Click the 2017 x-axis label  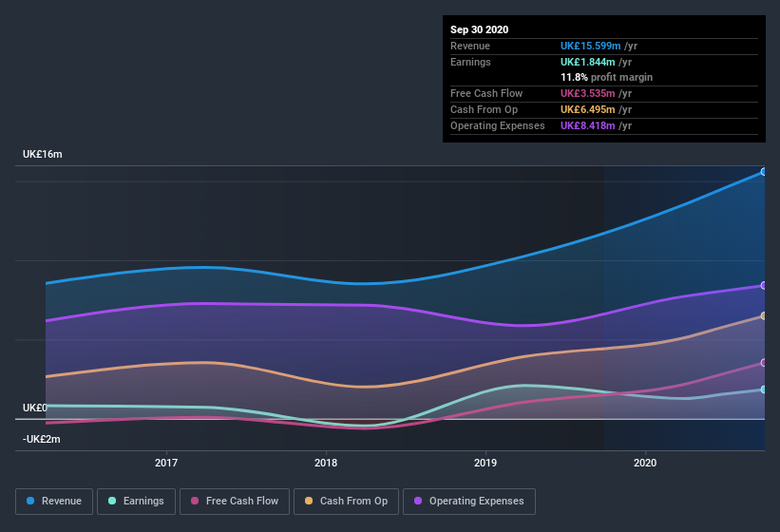[x=166, y=463]
